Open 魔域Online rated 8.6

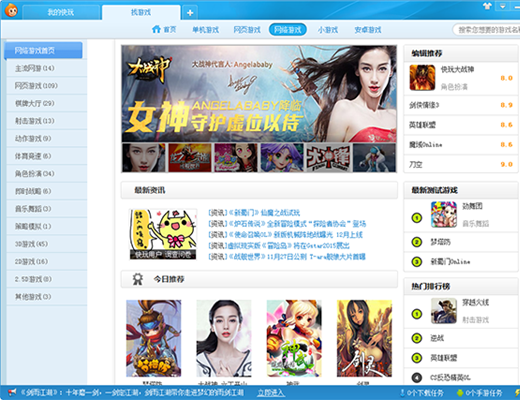(461, 145)
